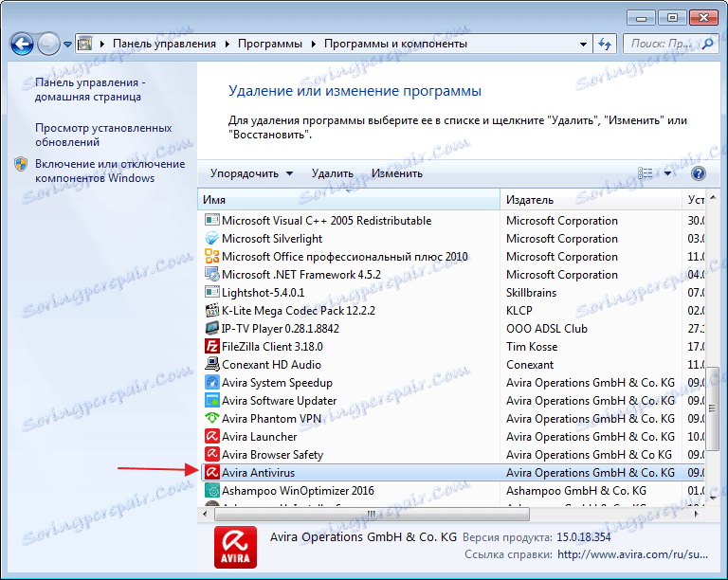Open the avira.com help link
728x580 pixels.
[632, 554]
